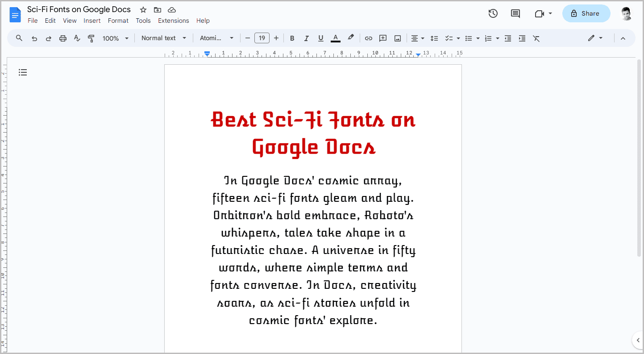Run spelling and grammar check
The image size is (644, 354).
point(77,38)
